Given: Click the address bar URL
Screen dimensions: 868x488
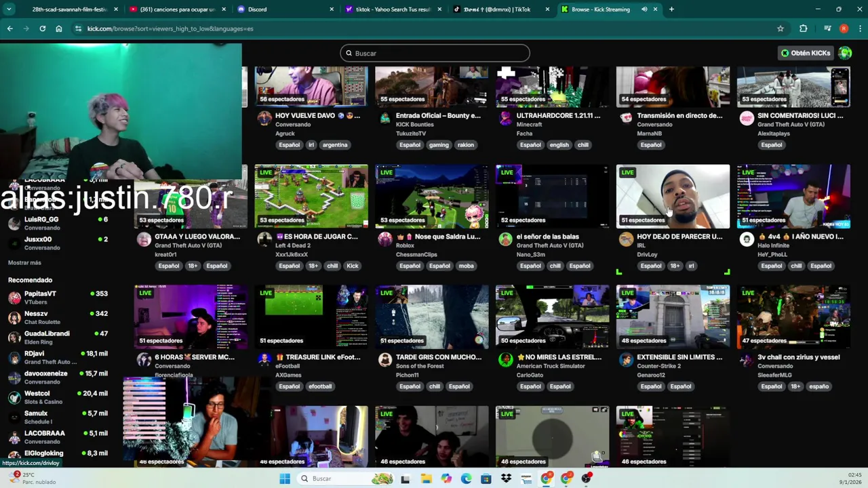Looking at the screenshot, I should pos(170,28).
